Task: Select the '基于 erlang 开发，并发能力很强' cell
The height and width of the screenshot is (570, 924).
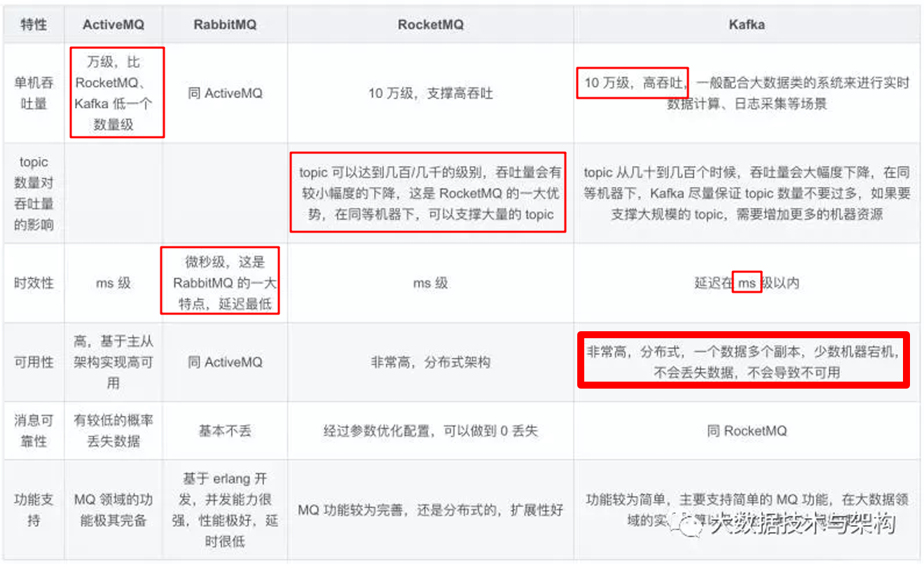Action: (225, 510)
